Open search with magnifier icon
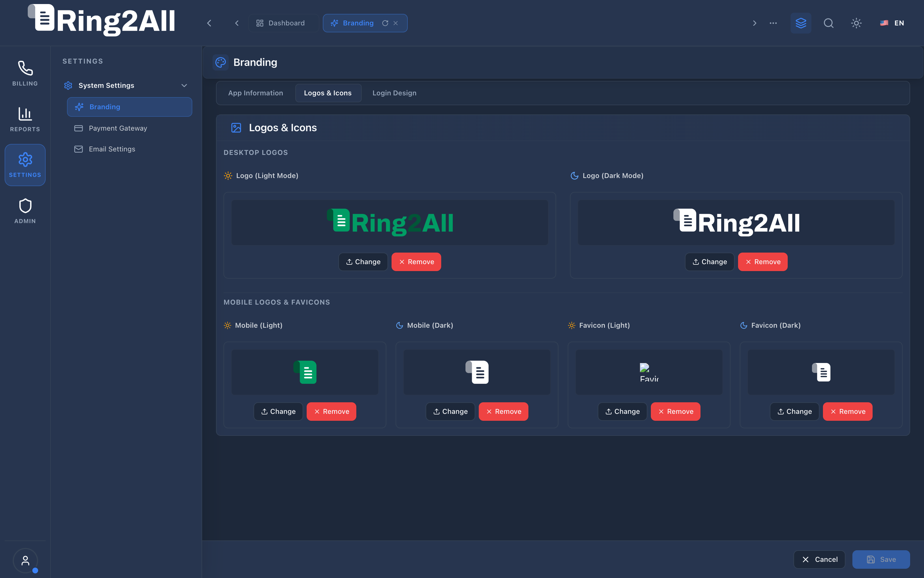Viewport: 924px width, 578px height. click(828, 23)
